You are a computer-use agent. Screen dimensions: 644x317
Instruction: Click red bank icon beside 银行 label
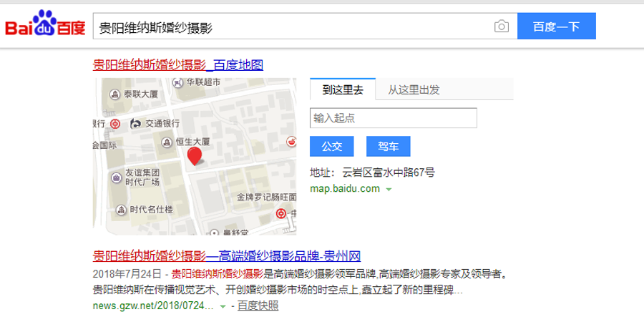(116, 124)
